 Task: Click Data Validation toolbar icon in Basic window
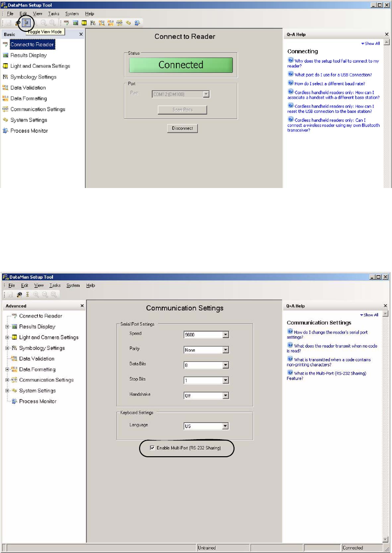tap(102, 23)
